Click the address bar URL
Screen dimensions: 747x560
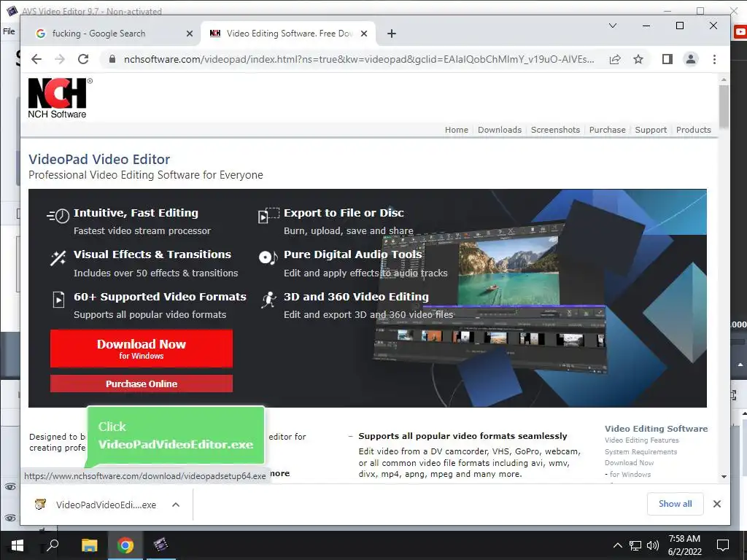(359, 59)
